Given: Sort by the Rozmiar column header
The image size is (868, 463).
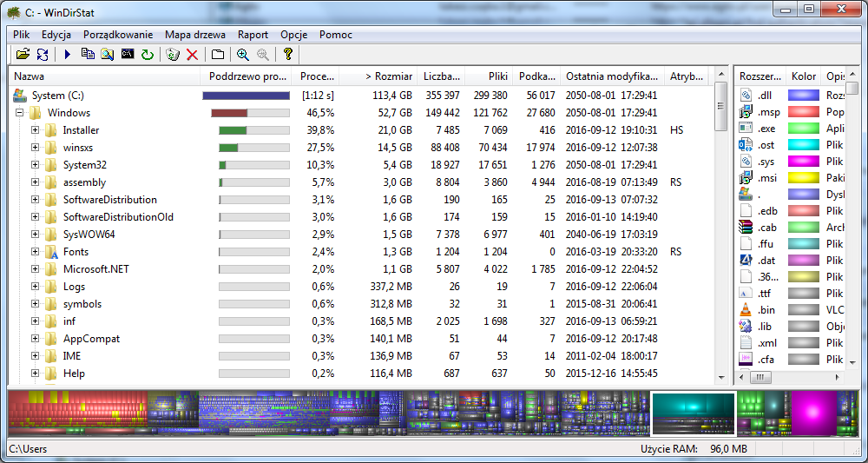Looking at the screenshot, I should [x=378, y=76].
